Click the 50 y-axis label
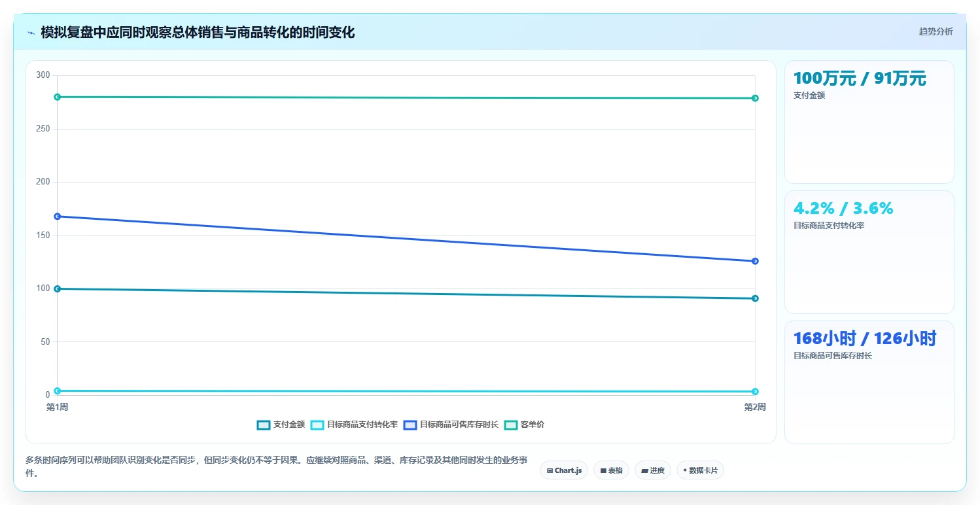 point(45,341)
